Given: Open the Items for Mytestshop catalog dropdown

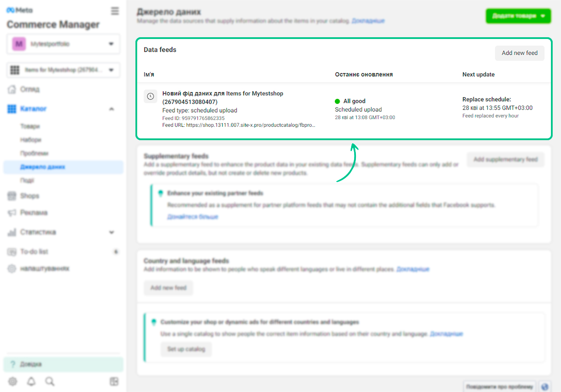Looking at the screenshot, I should [64, 70].
